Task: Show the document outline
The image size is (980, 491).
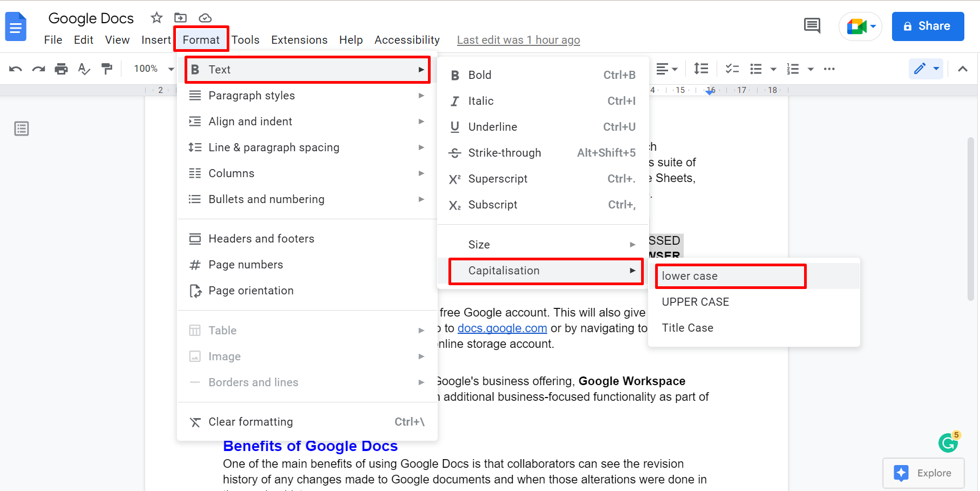Action: pos(22,129)
